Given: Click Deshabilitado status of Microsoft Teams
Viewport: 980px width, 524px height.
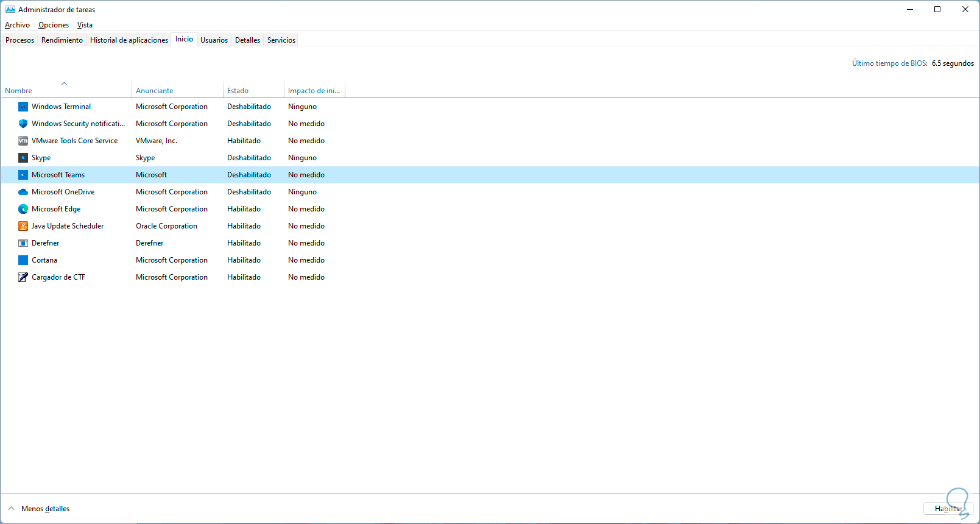Looking at the screenshot, I should tap(249, 175).
